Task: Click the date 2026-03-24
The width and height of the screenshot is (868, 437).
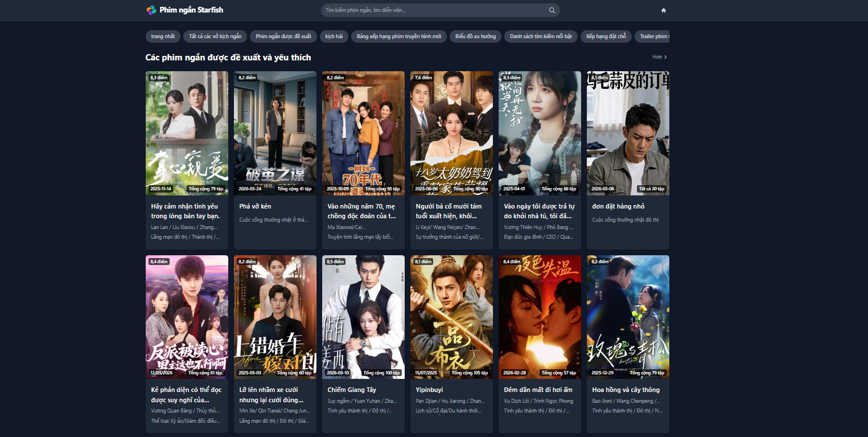Action: tap(250, 189)
